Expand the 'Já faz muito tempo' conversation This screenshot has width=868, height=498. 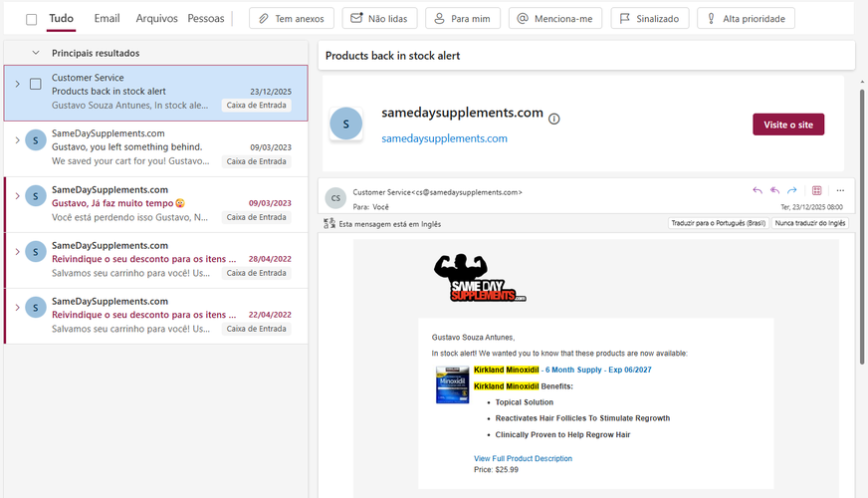(x=17, y=196)
